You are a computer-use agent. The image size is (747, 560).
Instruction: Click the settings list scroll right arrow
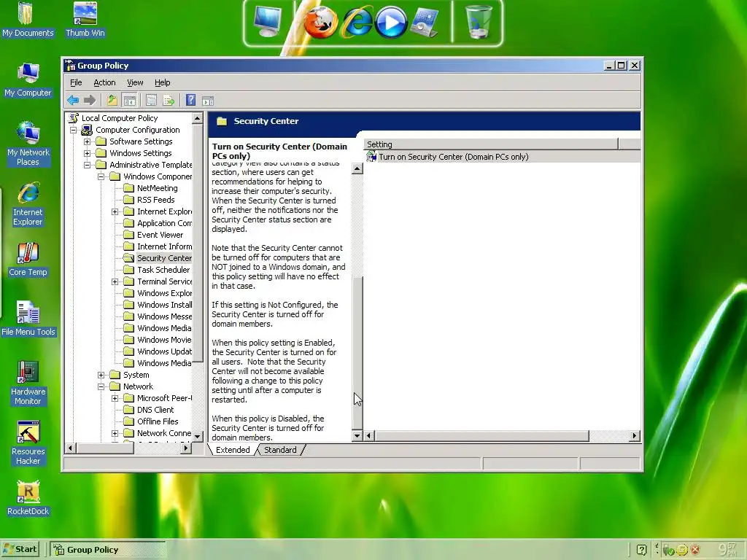[634, 435]
